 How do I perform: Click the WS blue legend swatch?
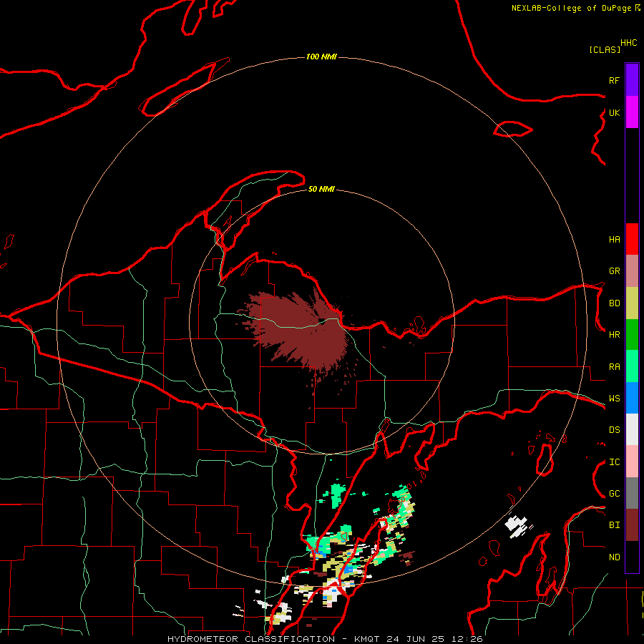pos(632,398)
